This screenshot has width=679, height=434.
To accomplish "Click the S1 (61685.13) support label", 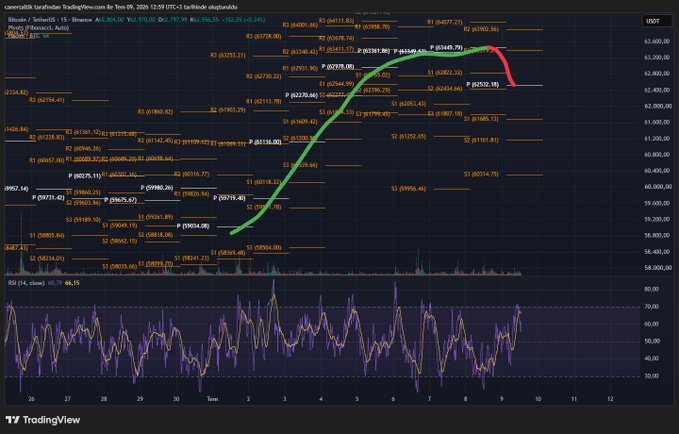I will (x=481, y=119).
